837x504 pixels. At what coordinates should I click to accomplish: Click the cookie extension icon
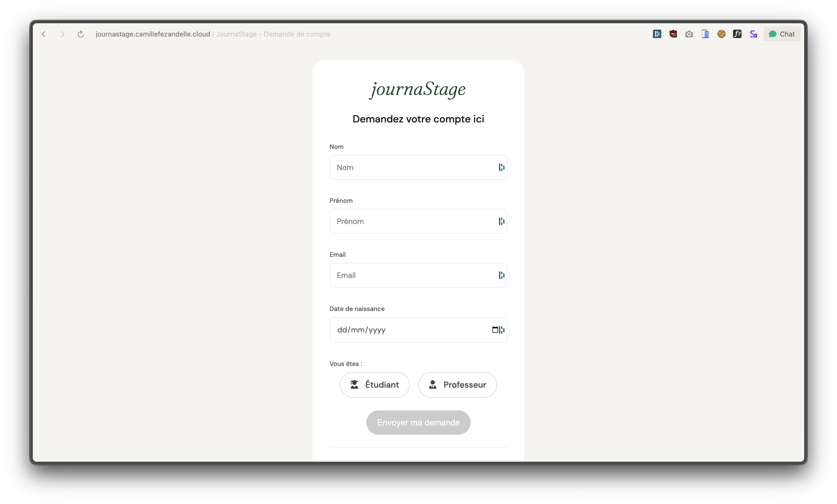click(721, 34)
